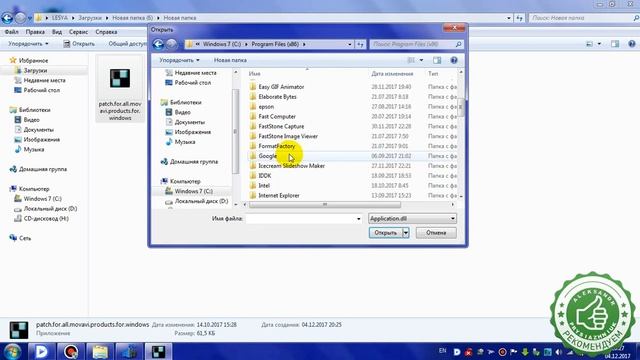
Task: Click the Отмена button
Action: 436,233
